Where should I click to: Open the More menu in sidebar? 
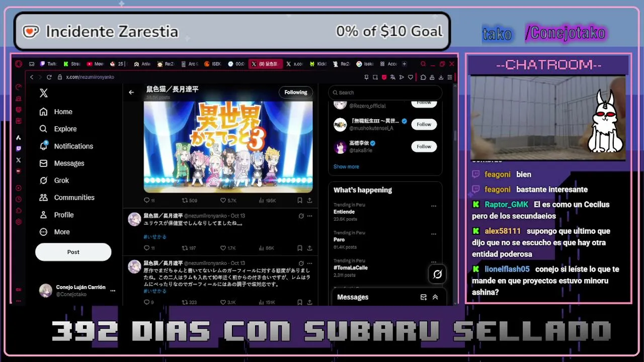click(54, 232)
